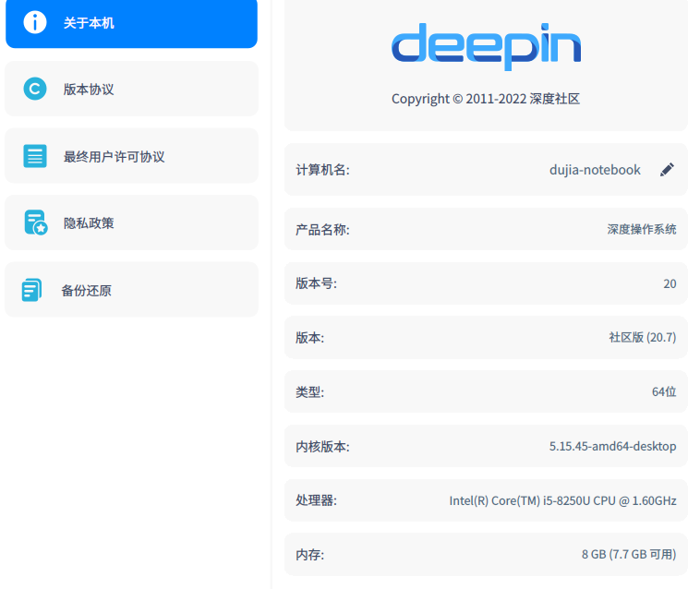Click the 社区版 (20.7) value
Screen dimensions: 700x589
pyautogui.click(x=643, y=337)
